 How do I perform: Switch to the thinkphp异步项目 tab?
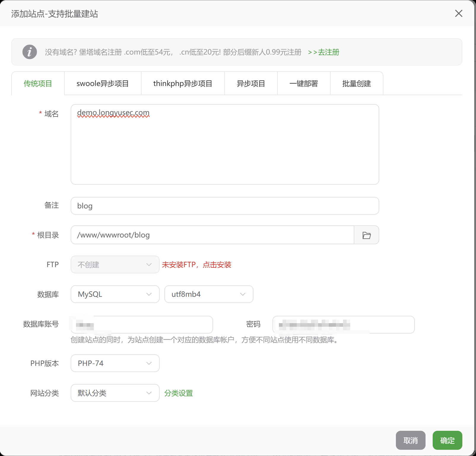click(183, 84)
